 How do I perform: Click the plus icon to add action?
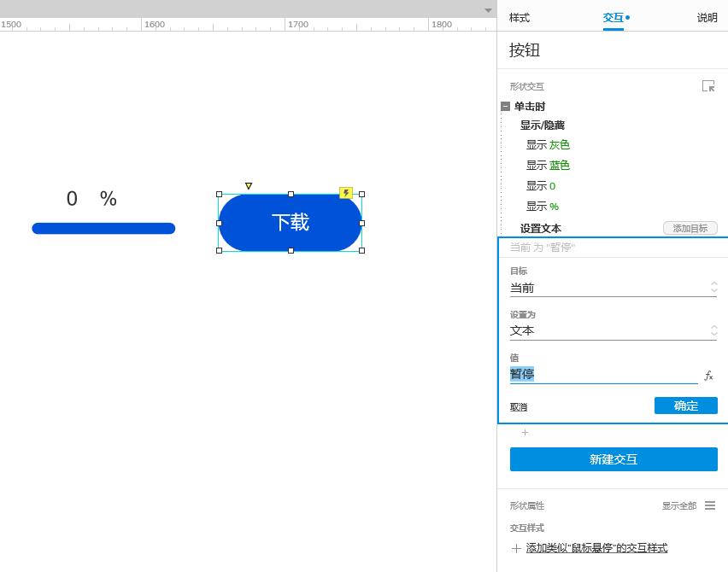(x=525, y=432)
